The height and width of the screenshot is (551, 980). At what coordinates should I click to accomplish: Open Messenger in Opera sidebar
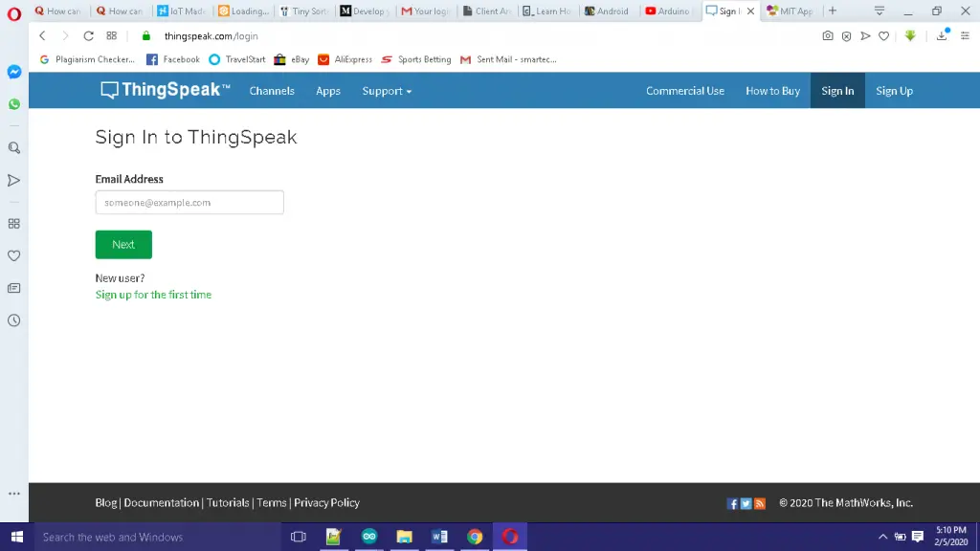click(13, 72)
